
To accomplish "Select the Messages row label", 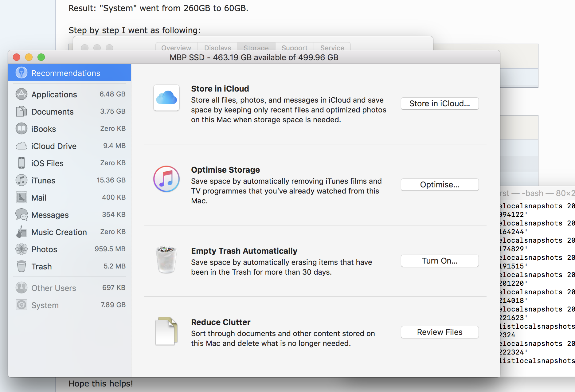I will 50,215.
